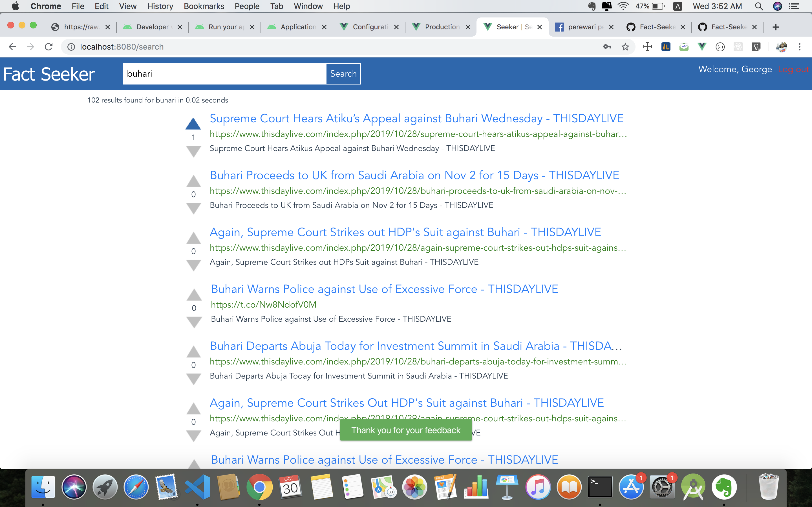Viewport: 812px width, 507px height.
Task: Open the Buhari Proceeds to UK headline link
Action: tap(414, 175)
